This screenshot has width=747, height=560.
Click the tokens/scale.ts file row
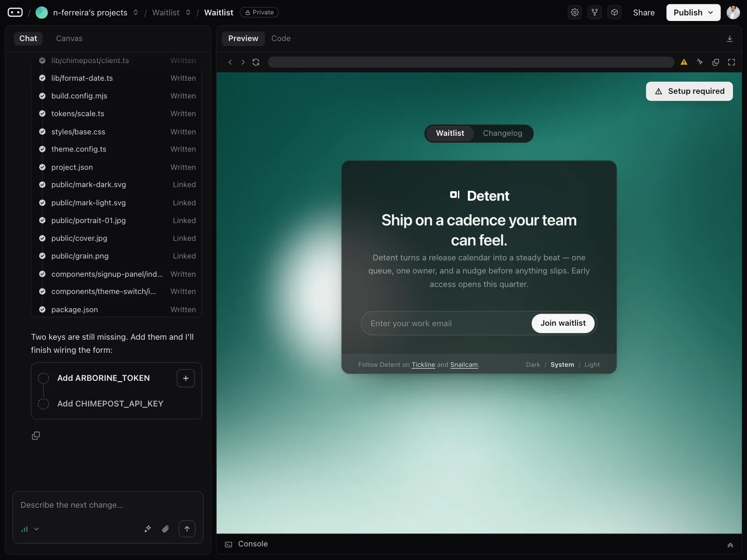point(117,114)
